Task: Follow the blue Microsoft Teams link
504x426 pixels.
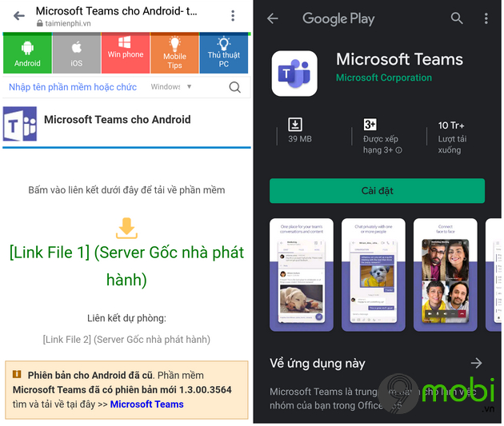Action: coord(147,404)
